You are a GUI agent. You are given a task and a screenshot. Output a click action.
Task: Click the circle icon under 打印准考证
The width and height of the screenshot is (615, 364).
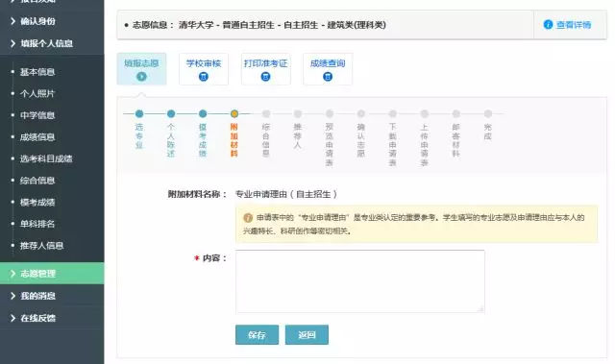265,77
